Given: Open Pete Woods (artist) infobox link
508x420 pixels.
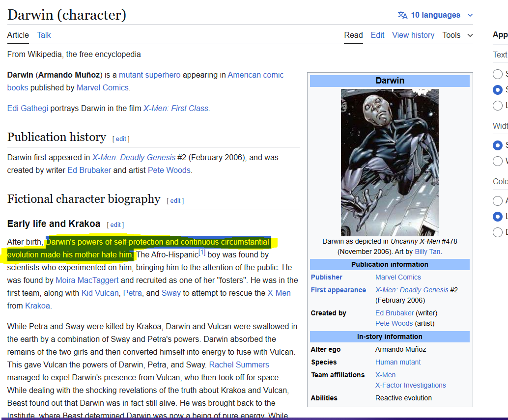Looking at the screenshot, I should [394, 323].
